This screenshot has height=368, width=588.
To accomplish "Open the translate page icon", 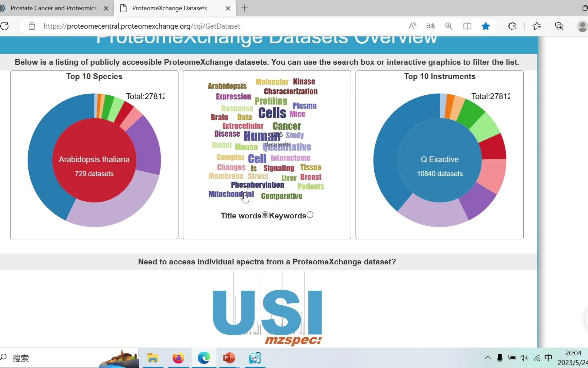I will 430,26.
